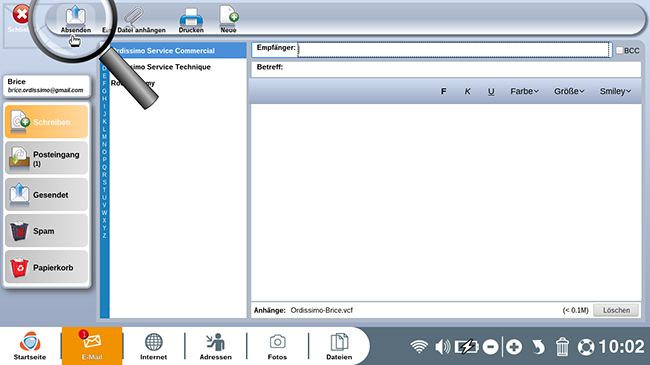Screen dimensions: 650x365
Task: Open the Smiley dropdown
Action: 615,91
